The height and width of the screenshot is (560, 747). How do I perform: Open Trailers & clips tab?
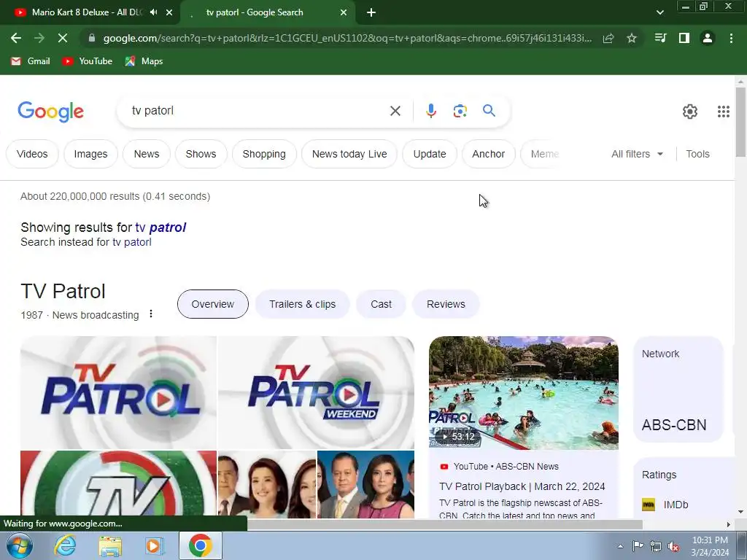[x=302, y=304]
